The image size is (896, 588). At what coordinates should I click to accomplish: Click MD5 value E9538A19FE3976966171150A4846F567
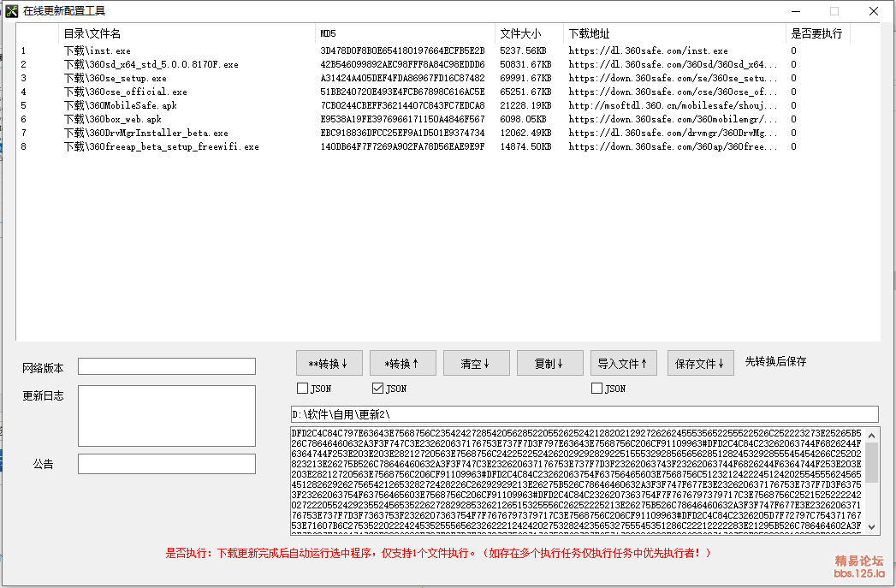(402, 120)
